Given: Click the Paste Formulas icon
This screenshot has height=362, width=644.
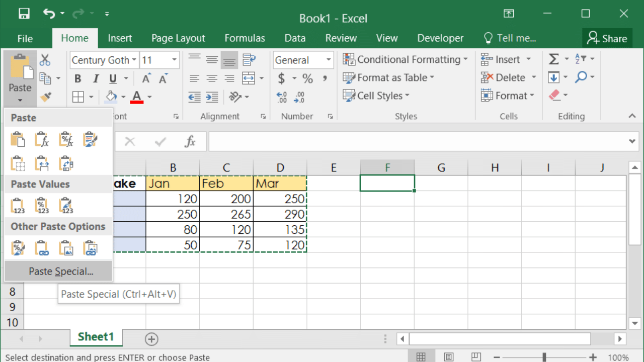Looking at the screenshot, I should [42, 139].
